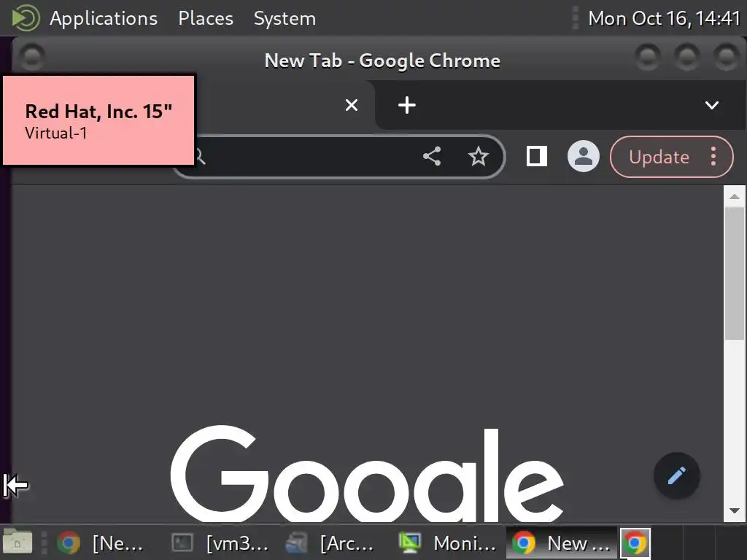
Task: Click the Update button in Chrome
Action: click(x=659, y=157)
